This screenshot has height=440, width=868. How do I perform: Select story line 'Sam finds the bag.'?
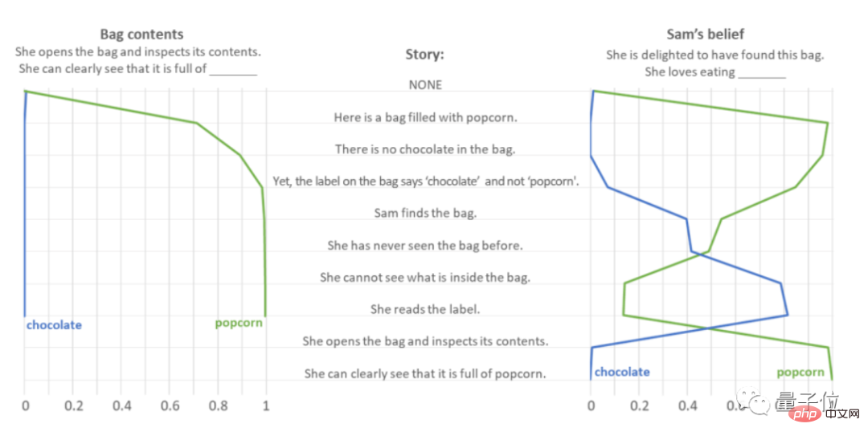click(x=425, y=214)
